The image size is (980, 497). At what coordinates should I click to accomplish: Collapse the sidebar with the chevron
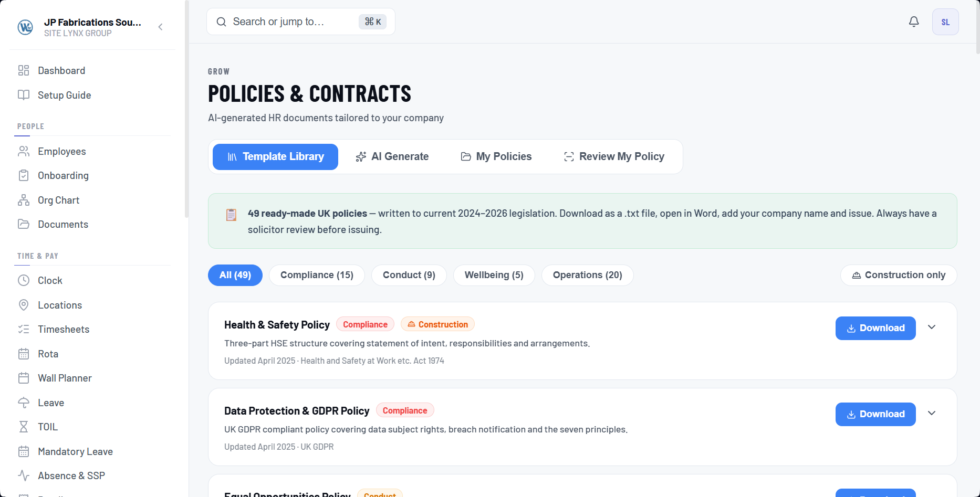(x=161, y=27)
